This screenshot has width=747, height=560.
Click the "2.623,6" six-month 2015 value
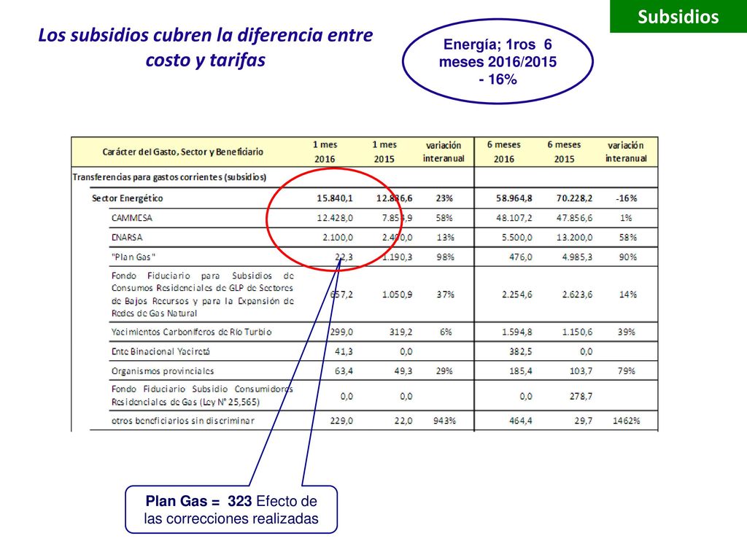pos(578,295)
